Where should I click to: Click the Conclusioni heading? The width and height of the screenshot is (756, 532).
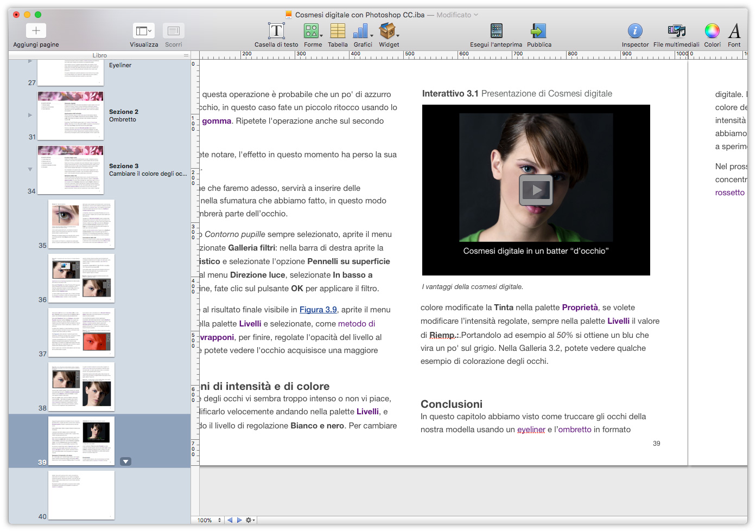tap(452, 404)
